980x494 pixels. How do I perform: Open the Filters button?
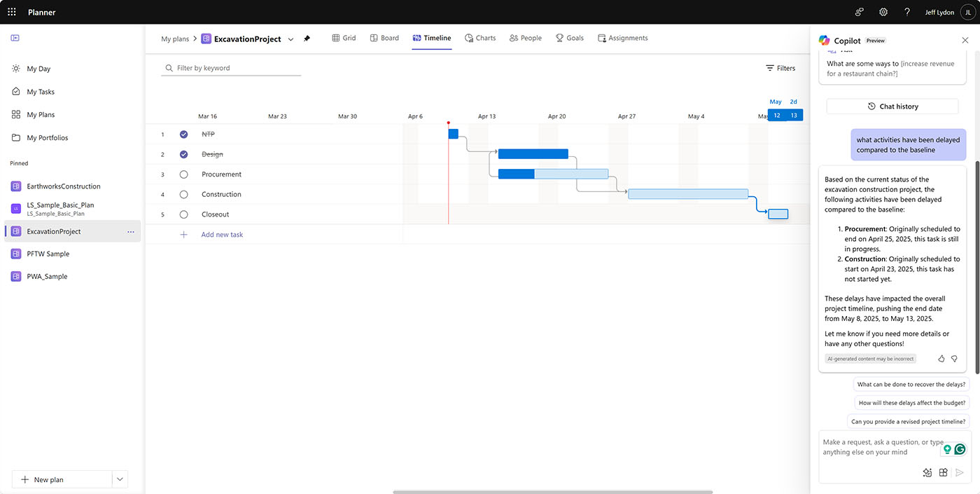780,68
